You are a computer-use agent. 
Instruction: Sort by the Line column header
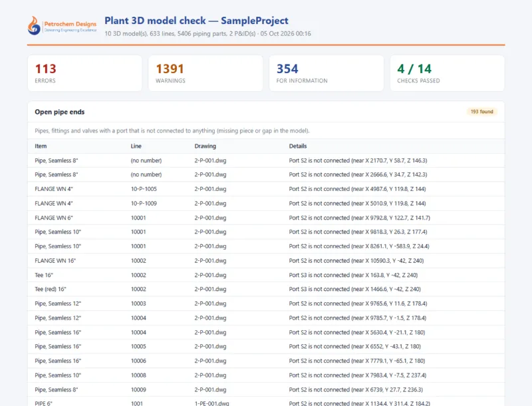(x=136, y=146)
